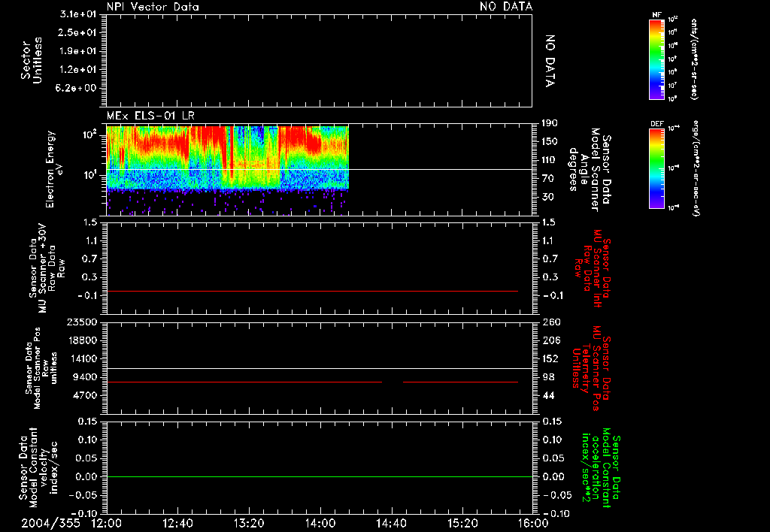
Task: Click the red "MU Scanner Pos Telemetry" label
Action: coord(591,368)
